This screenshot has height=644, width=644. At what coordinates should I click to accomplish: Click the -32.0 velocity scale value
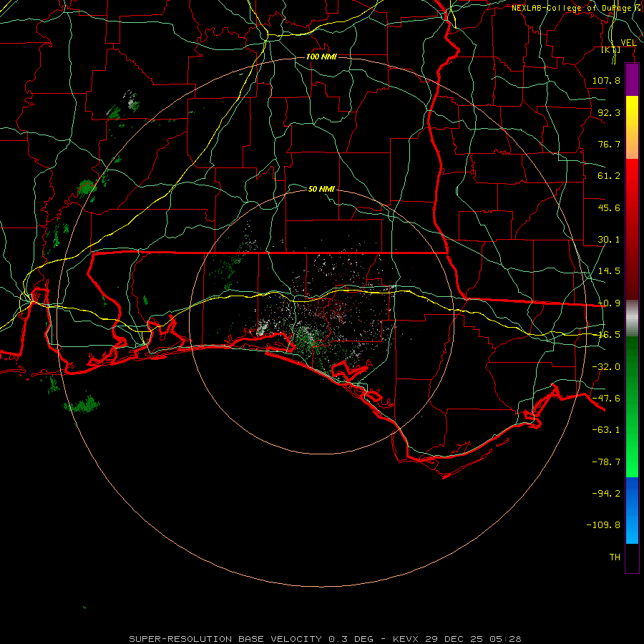[606, 367]
